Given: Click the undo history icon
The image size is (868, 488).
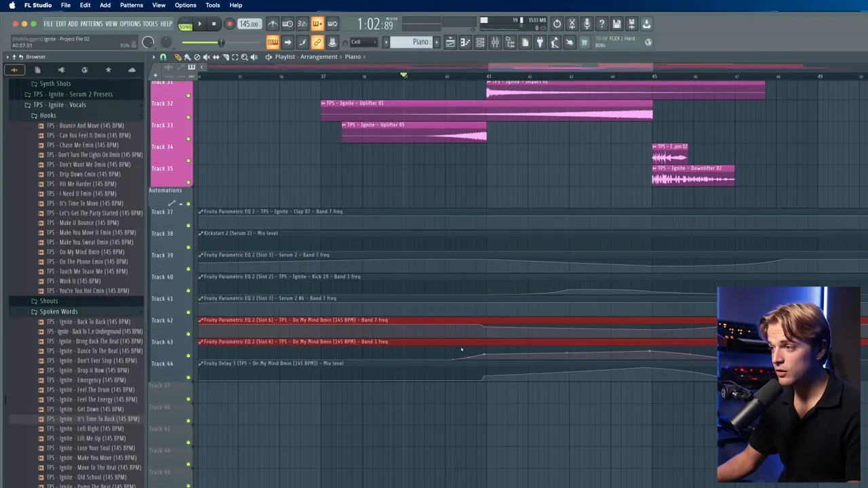Looking at the screenshot, I should (x=557, y=24).
